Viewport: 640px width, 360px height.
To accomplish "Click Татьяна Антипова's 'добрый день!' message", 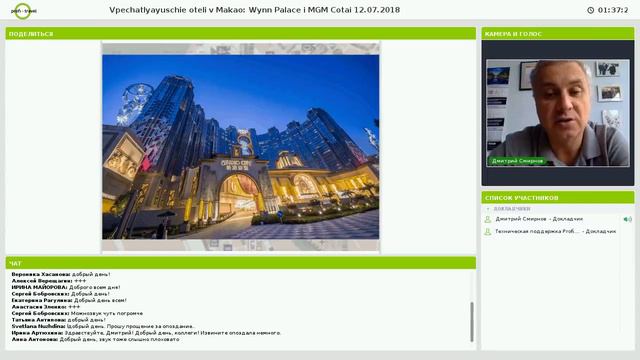I will coord(58,320).
